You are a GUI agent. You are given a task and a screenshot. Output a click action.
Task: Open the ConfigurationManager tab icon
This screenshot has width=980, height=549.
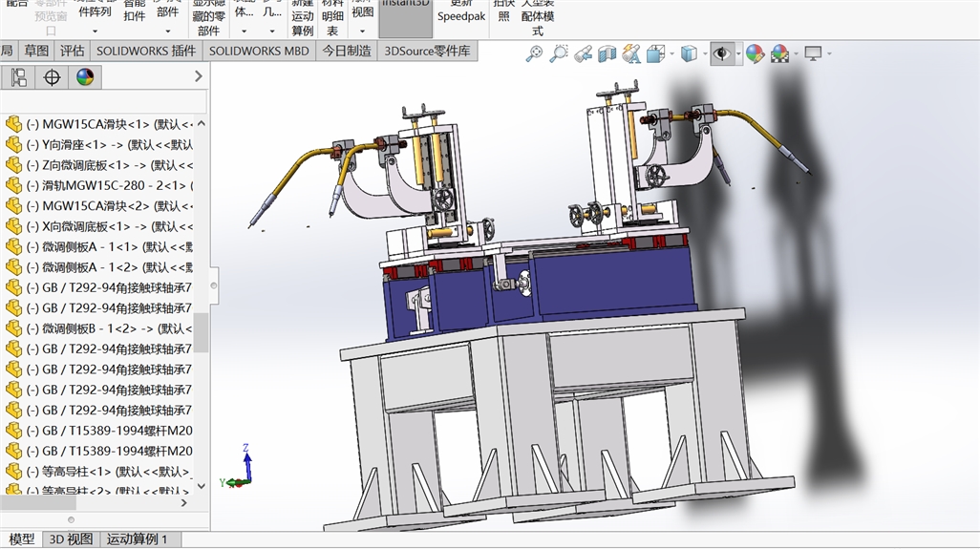pyautogui.click(x=18, y=77)
